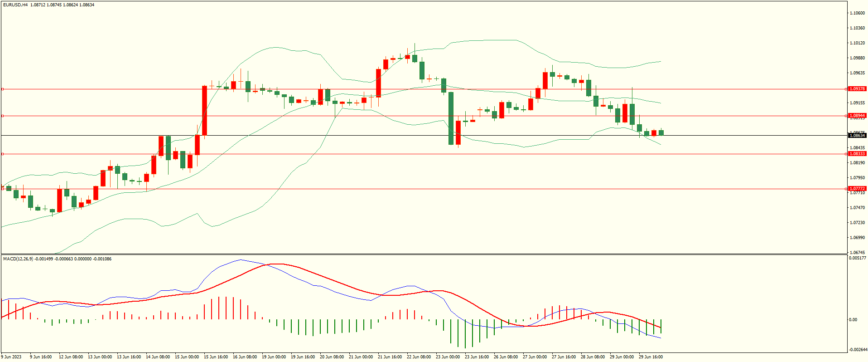Click the 1.07950 price axis label
Image resolution: width=868 pixels, height=362 pixels.
[x=857, y=178]
